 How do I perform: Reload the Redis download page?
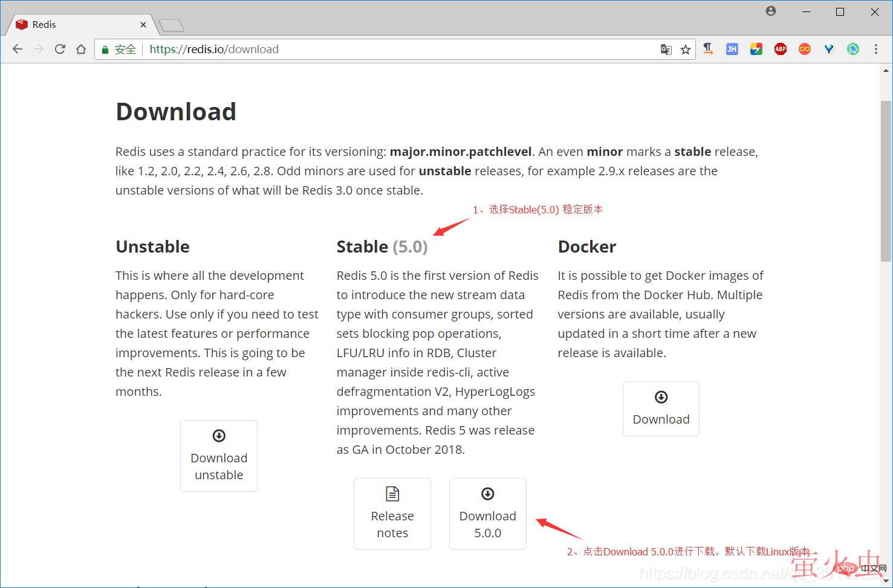tap(60, 50)
